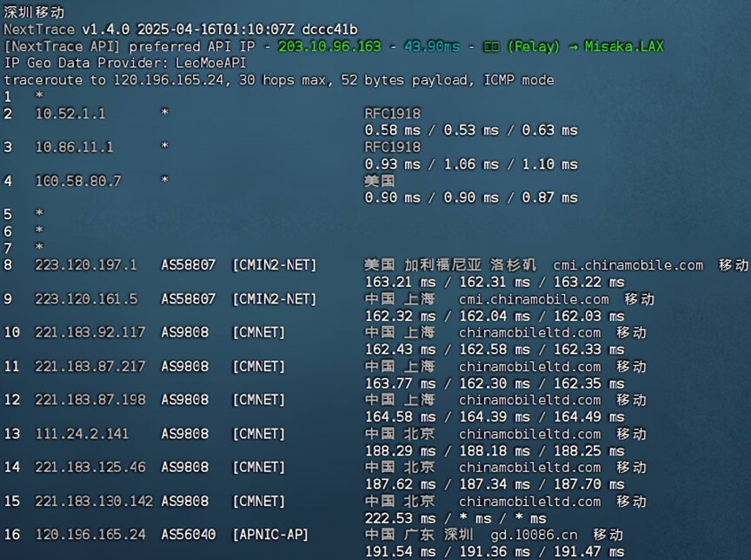Click hop 12 IP 221.183.87.198
Image resolution: width=751 pixels, height=560 pixels.
pos(90,400)
